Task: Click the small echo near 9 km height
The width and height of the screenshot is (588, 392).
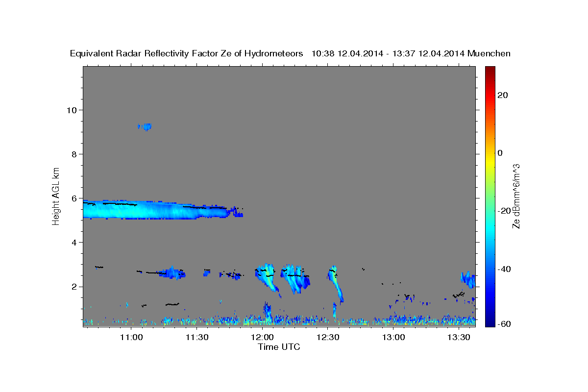Action: point(145,126)
